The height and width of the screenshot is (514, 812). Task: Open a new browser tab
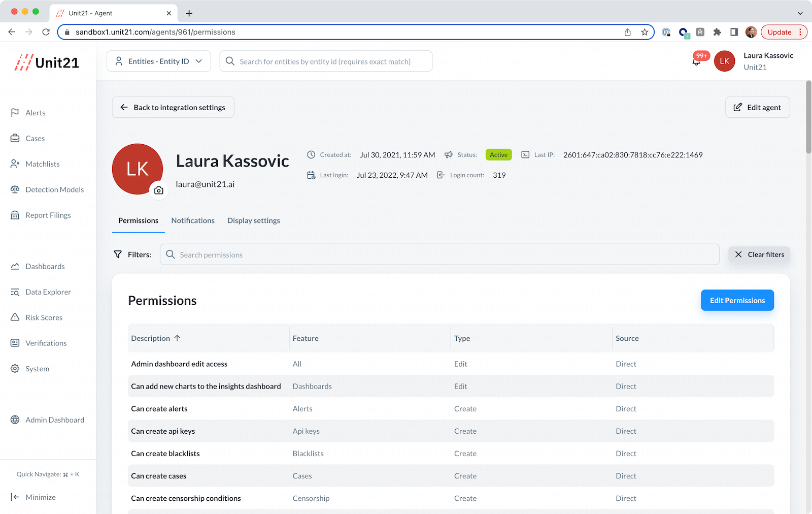[x=189, y=13]
